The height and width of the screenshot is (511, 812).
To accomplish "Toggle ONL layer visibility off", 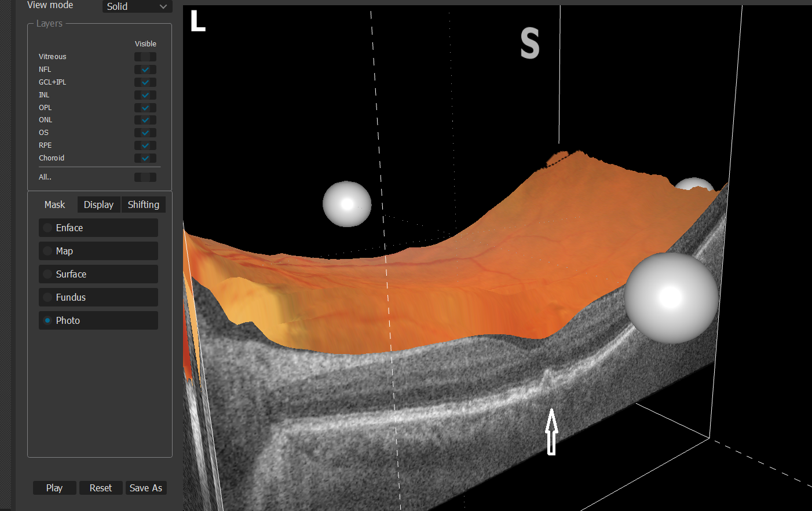I will pyautogui.click(x=145, y=120).
